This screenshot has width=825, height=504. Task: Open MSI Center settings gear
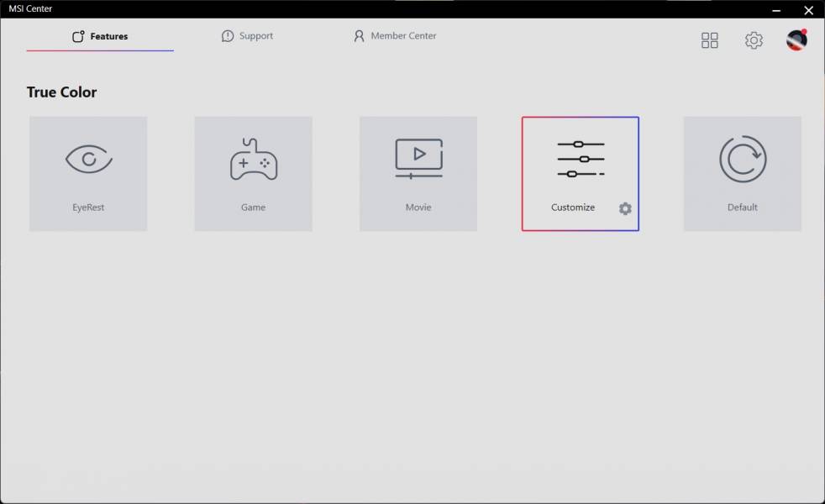pyautogui.click(x=754, y=40)
